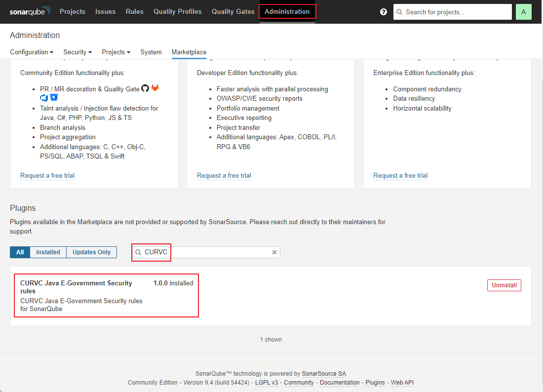
Task: Click 'Executive reporting' list item
Action: 244,118
